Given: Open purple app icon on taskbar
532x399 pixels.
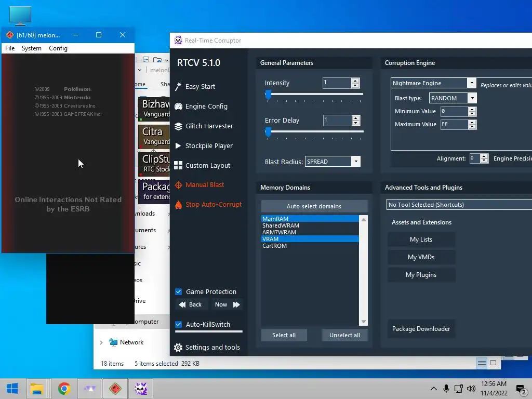Looking at the screenshot, I should coord(90,389).
